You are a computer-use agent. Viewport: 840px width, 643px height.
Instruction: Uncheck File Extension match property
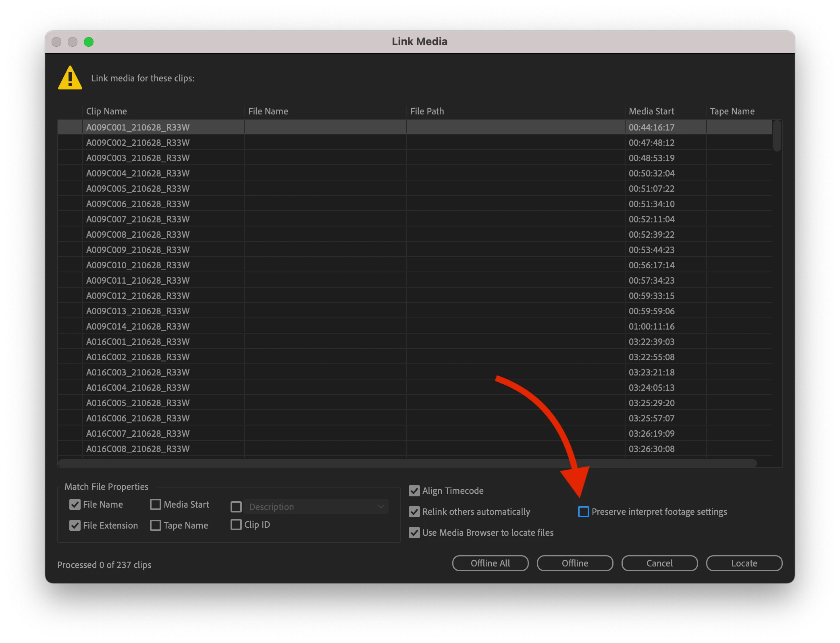pyautogui.click(x=75, y=525)
